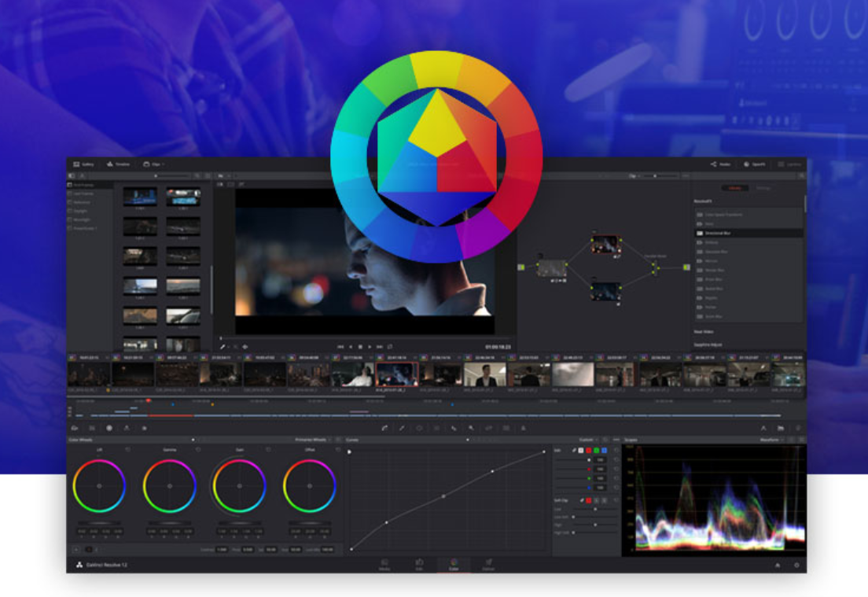868x597 pixels.
Task: Toggle the Timeline panel button
Action: tap(118, 164)
